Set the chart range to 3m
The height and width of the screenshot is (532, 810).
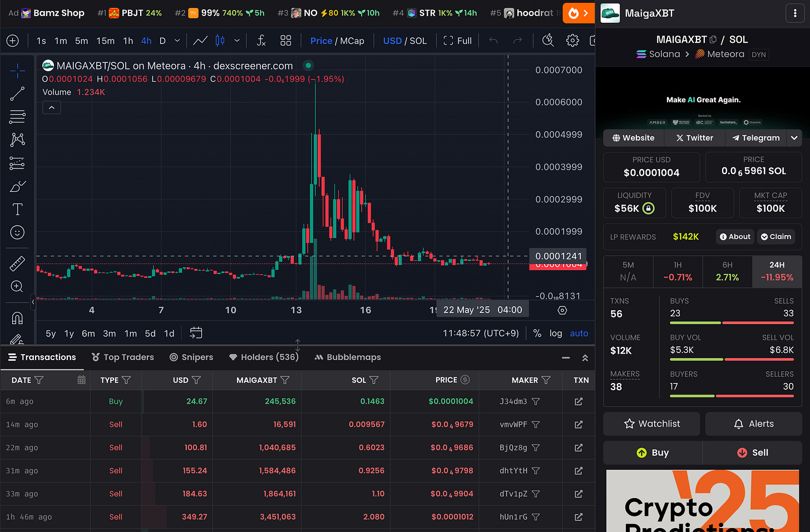pyautogui.click(x=110, y=334)
